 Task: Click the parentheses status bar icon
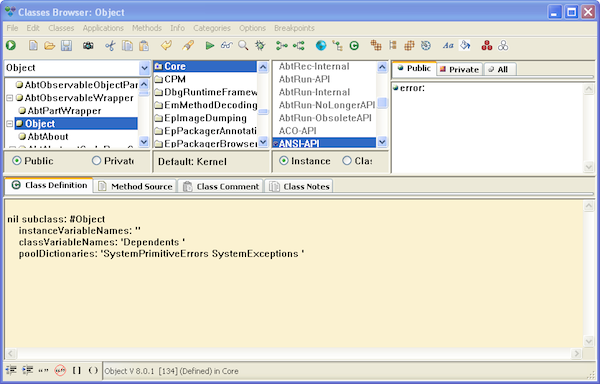(93, 370)
